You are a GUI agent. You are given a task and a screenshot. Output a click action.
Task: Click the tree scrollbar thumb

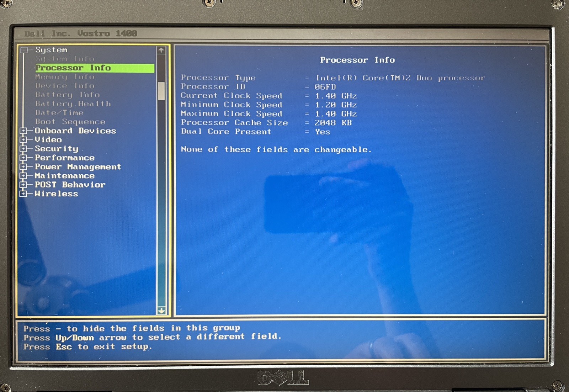point(161,91)
